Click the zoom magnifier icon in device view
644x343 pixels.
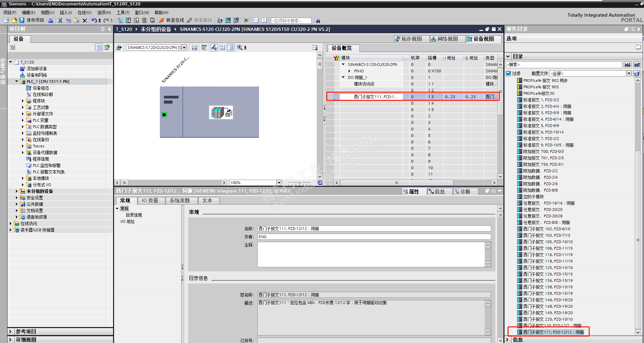240,48
